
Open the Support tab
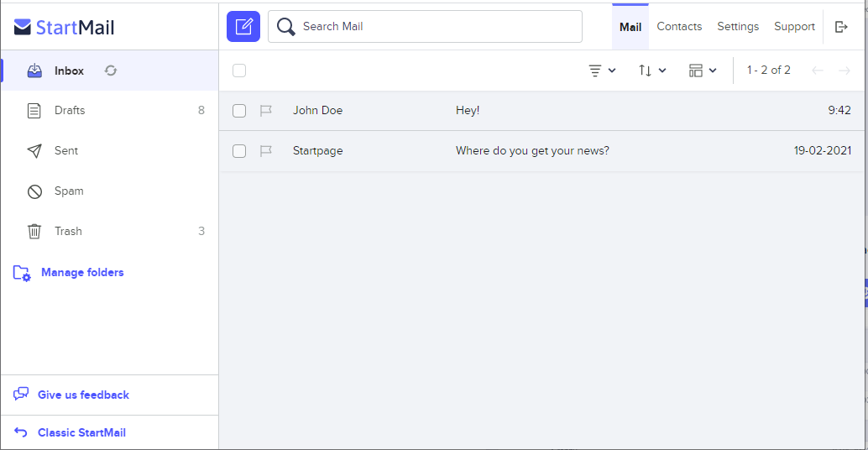794,27
